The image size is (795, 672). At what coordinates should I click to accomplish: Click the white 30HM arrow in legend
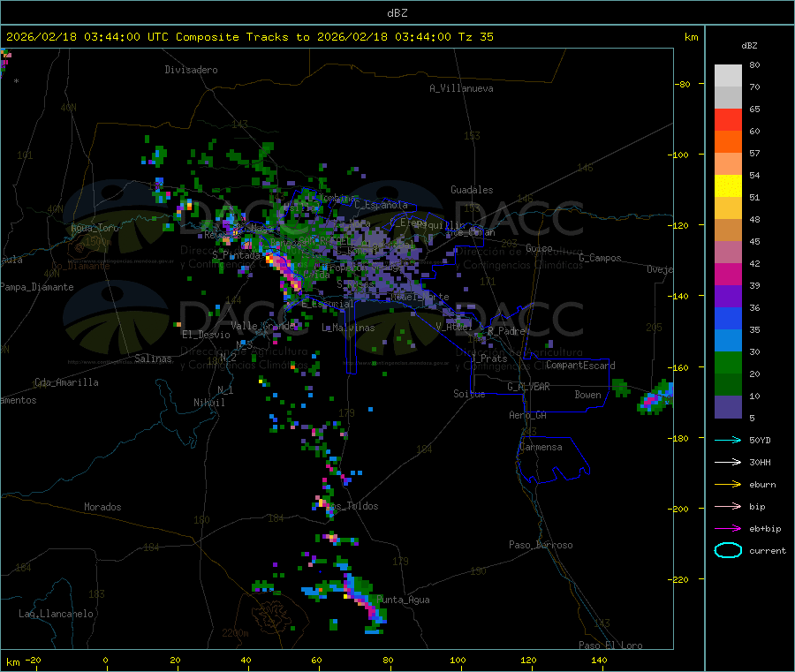728,462
